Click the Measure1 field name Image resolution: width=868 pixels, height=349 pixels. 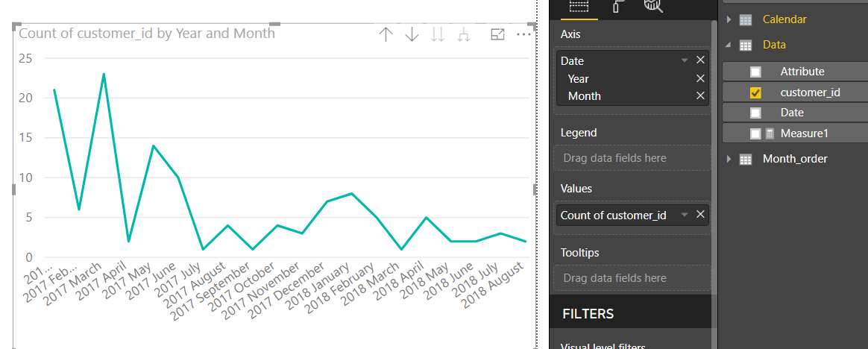click(805, 133)
